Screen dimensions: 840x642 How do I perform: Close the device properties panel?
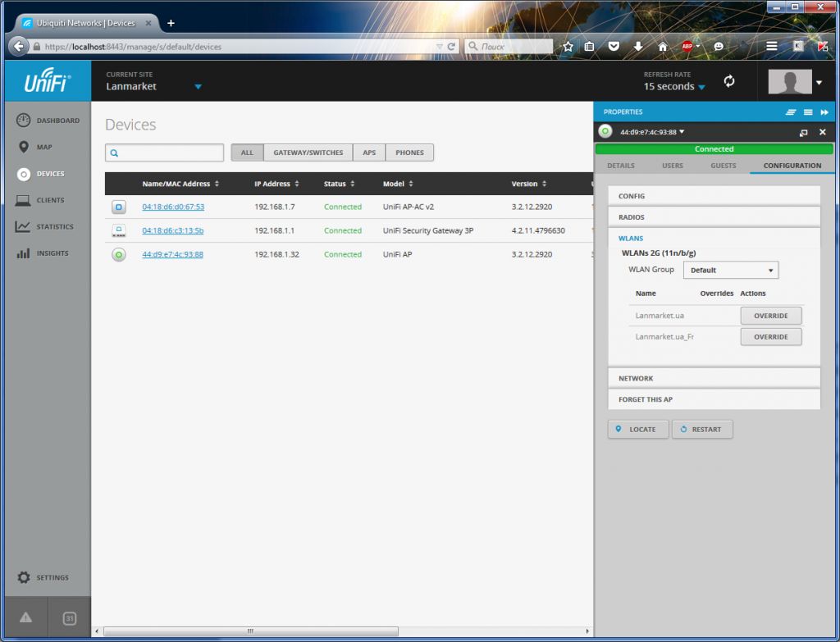pyautogui.click(x=822, y=132)
